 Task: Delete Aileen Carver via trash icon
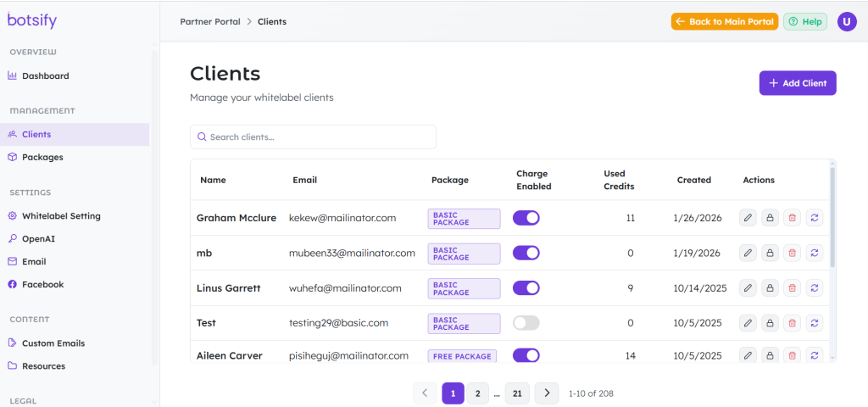pyautogui.click(x=793, y=355)
